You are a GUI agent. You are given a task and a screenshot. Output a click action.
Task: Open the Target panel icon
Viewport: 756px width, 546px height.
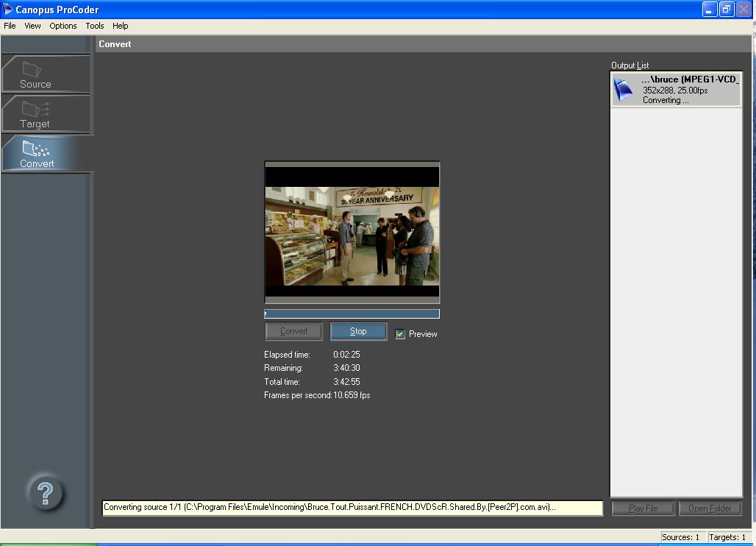click(x=35, y=110)
